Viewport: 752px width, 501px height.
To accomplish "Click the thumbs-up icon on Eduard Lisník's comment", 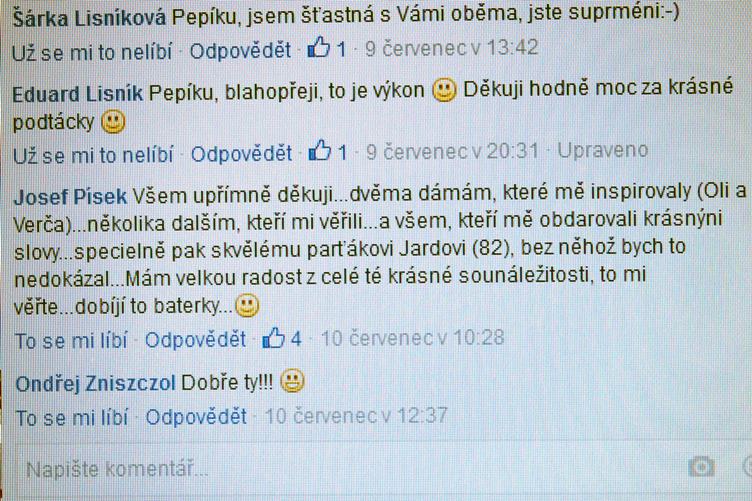I will click(320, 151).
